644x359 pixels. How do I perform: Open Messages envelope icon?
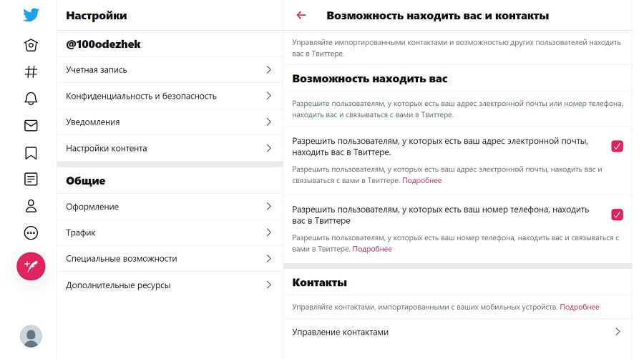click(31, 126)
